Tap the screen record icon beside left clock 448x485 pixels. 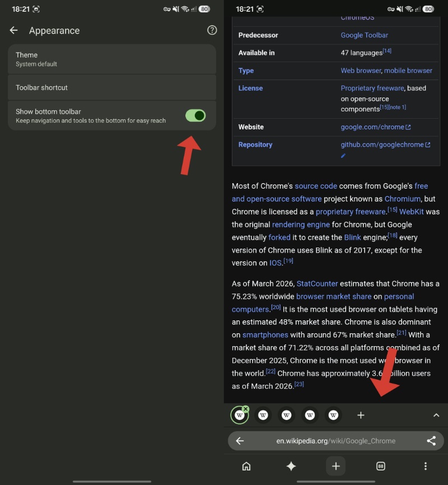coord(36,9)
